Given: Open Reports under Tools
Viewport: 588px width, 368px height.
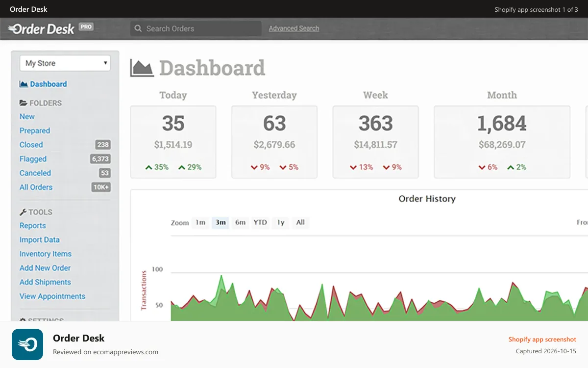Looking at the screenshot, I should click(x=33, y=226).
